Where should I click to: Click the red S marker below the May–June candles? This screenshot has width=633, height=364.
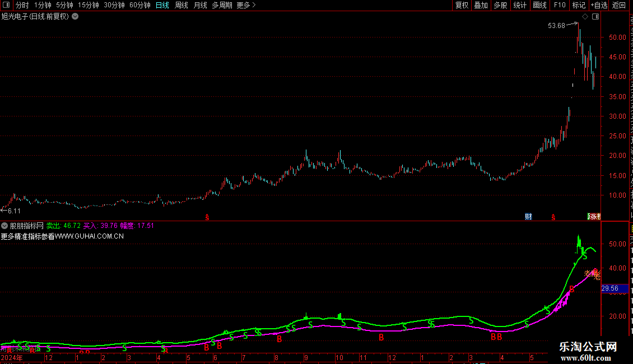coord(207,217)
